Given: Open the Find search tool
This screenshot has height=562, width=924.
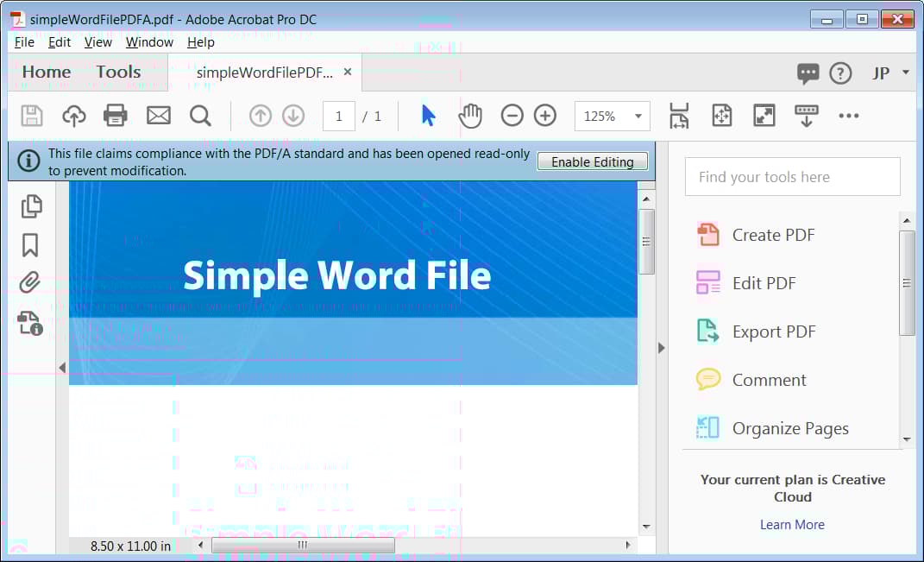Looking at the screenshot, I should coord(200,115).
